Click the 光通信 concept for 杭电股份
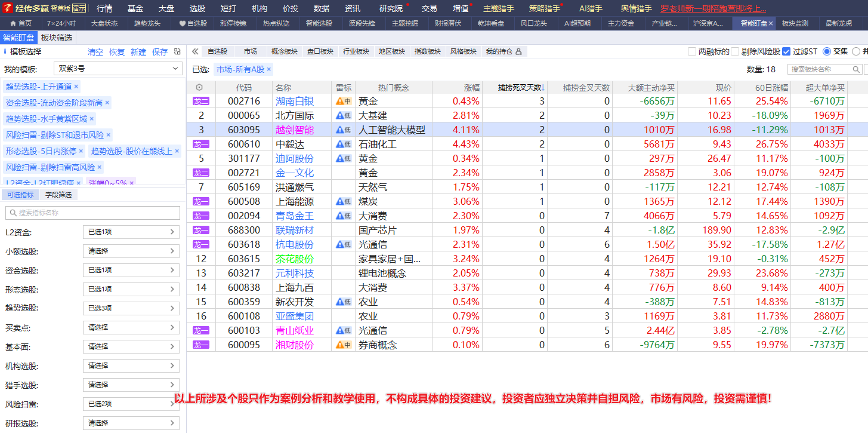 click(x=372, y=244)
